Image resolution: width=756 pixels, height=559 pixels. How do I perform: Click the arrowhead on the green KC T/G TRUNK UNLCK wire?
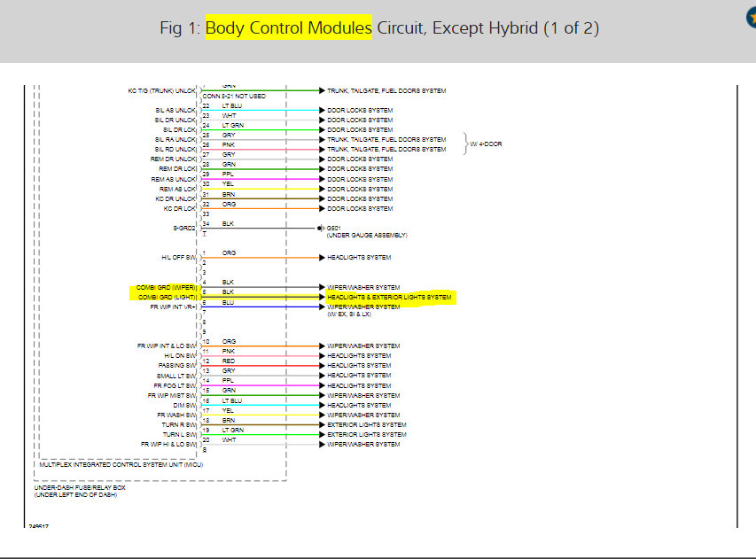322,90
